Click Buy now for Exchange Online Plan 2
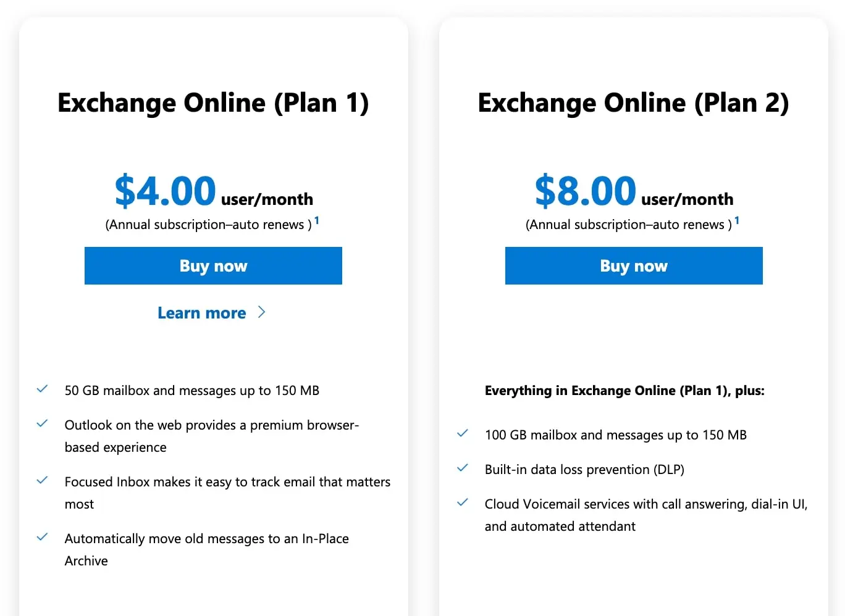 (x=634, y=266)
